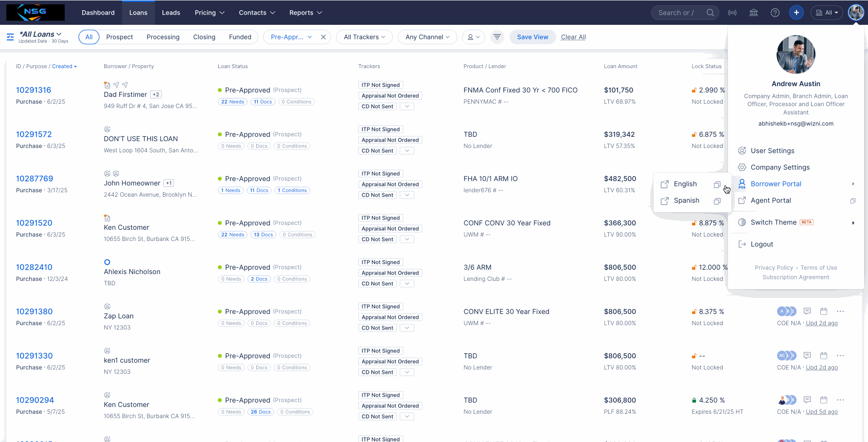This screenshot has height=442, width=868.
Task: Choose Spanish borrower portal option
Action: [x=686, y=201]
